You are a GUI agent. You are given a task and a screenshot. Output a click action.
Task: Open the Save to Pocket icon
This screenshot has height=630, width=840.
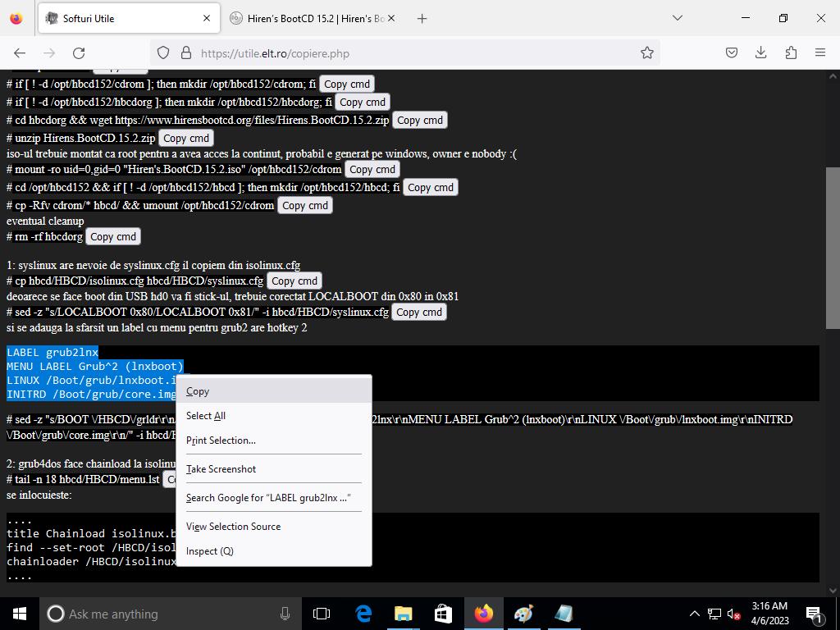tap(731, 52)
